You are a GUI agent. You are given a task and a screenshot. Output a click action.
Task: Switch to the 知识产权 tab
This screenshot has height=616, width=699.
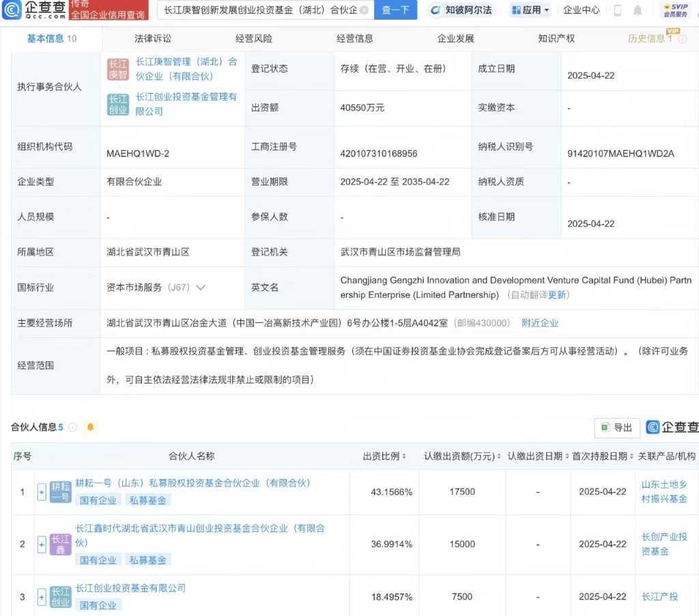click(x=556, y=39)
